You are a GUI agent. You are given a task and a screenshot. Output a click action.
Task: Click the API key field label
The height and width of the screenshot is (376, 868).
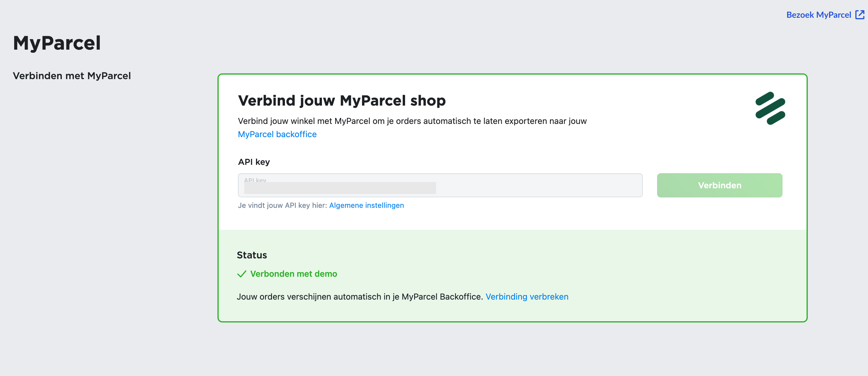[x=254, y=162]
